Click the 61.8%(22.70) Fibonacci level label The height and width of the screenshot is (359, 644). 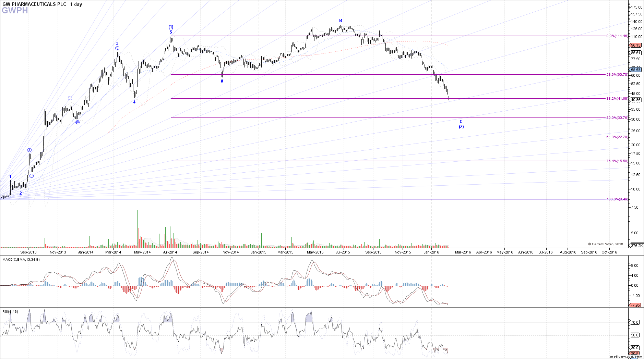[x=617, y=137]
